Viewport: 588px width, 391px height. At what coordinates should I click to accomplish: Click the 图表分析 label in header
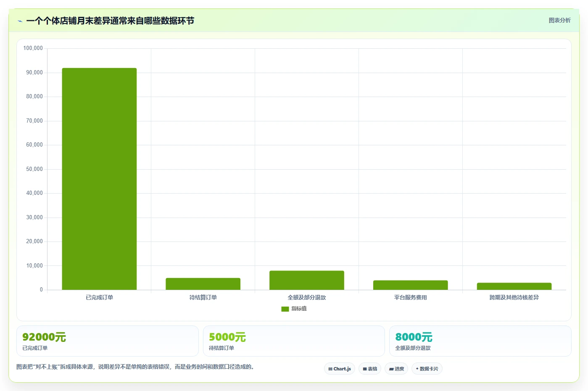559,20
